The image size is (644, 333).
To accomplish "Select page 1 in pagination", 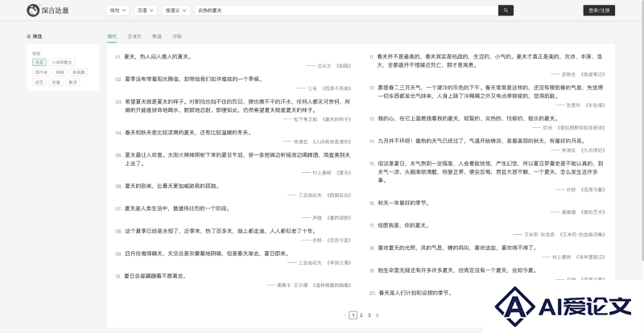I will (x=353, y=315).
